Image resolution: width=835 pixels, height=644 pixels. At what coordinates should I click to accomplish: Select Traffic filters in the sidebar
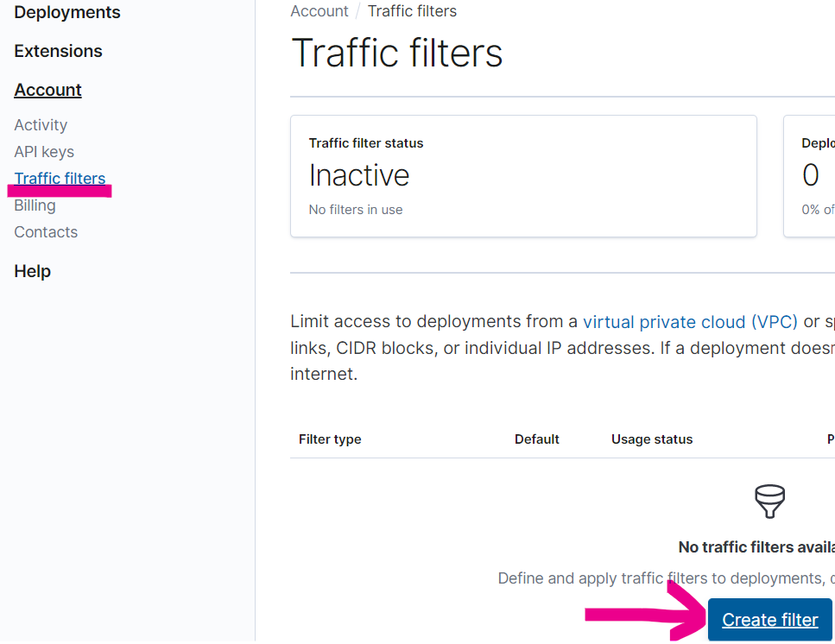[x=60, y=179]
